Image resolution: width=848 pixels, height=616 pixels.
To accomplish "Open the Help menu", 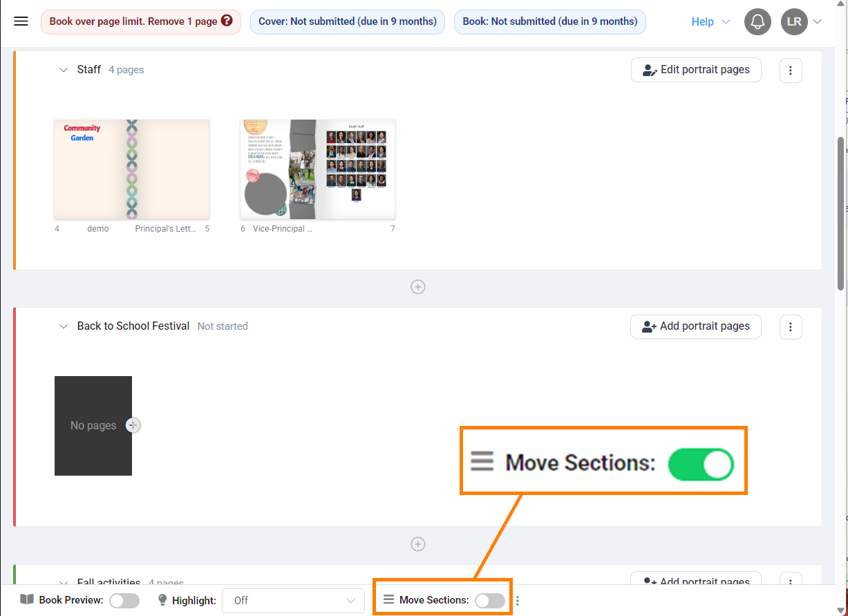I will click(x=710, y=22).
